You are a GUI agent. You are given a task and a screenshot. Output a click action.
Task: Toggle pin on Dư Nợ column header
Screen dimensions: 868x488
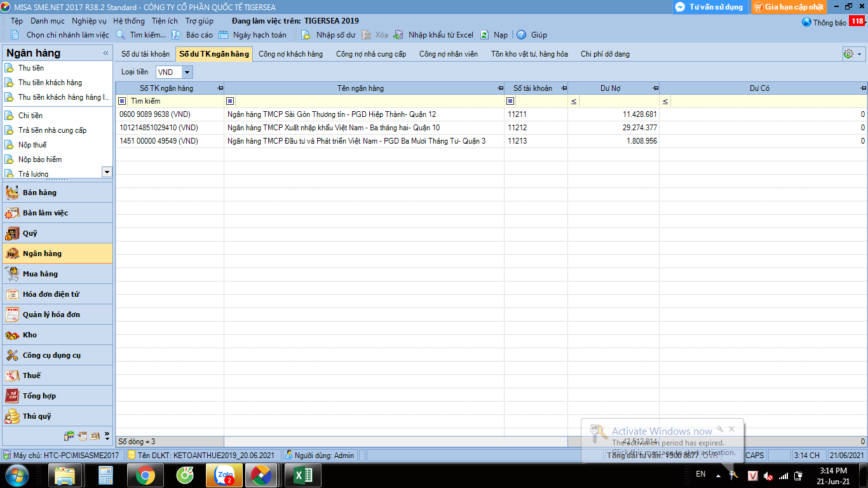[655, 88]
